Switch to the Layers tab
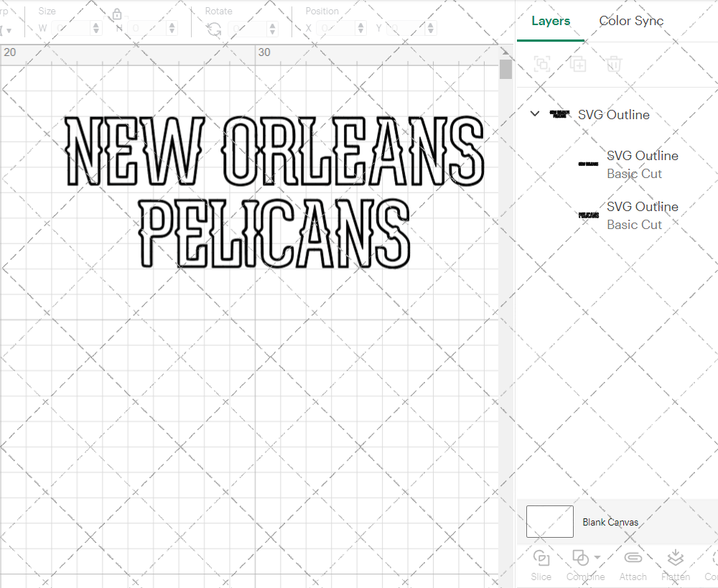Screen dimensions: 718x588 (551, 21)
